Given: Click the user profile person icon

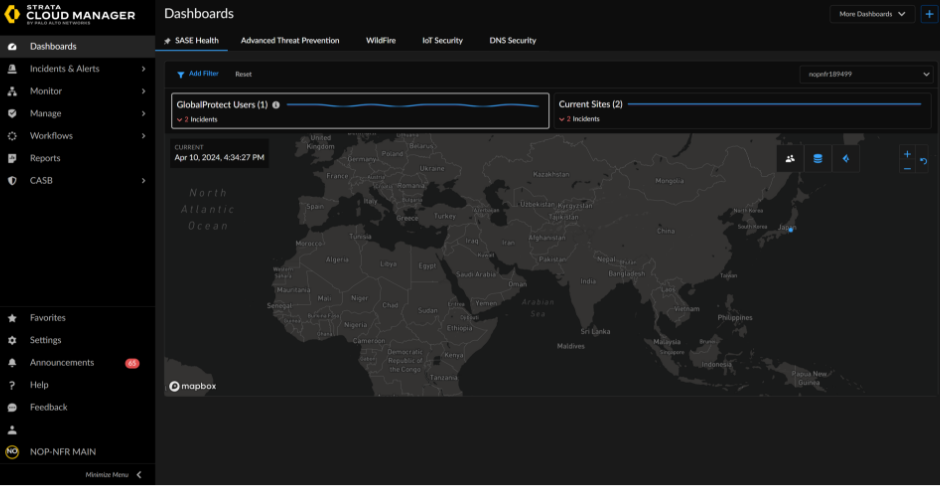Looking at the screenshot, I should [12, 430].
